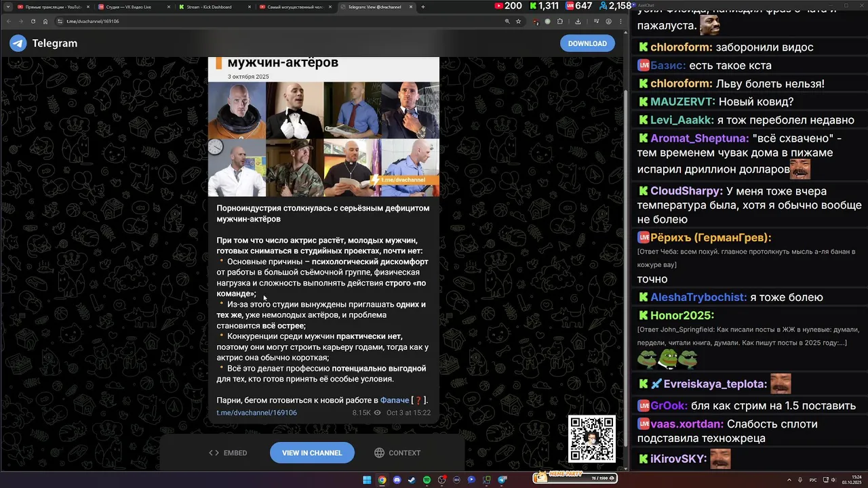Open Spotify from taskbar
The image size is (868, 488).
[x=427, y=480]
